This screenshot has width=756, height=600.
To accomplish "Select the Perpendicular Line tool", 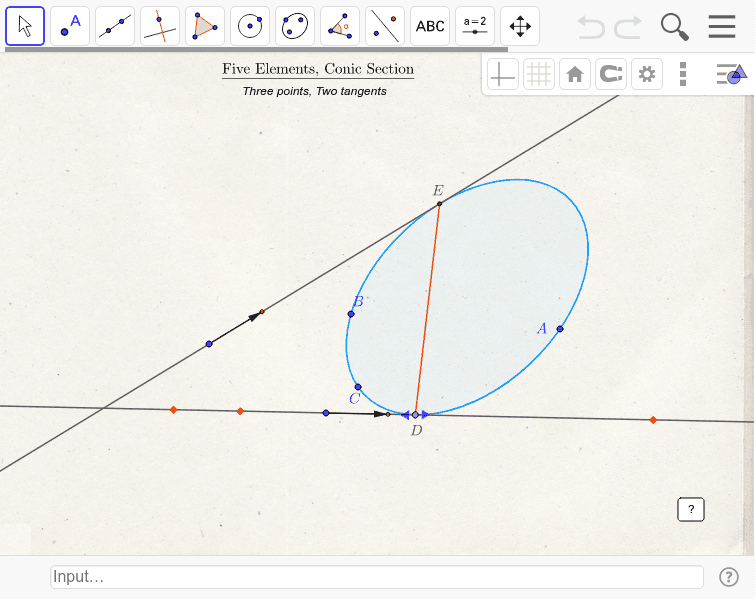I will 160,26.
